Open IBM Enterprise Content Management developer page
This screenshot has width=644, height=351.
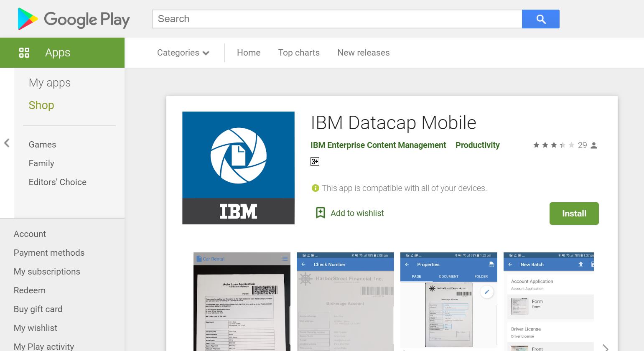pyautogui.click(x=378, y=145)
